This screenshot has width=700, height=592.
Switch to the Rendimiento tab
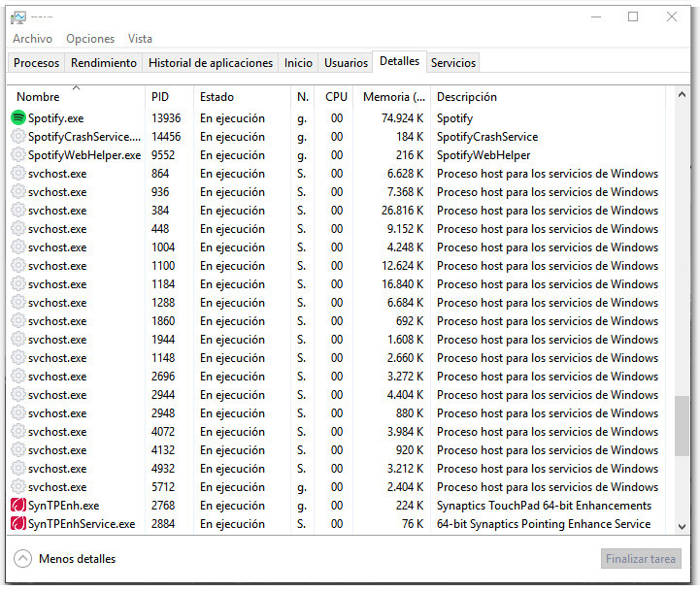pos(104,63)
